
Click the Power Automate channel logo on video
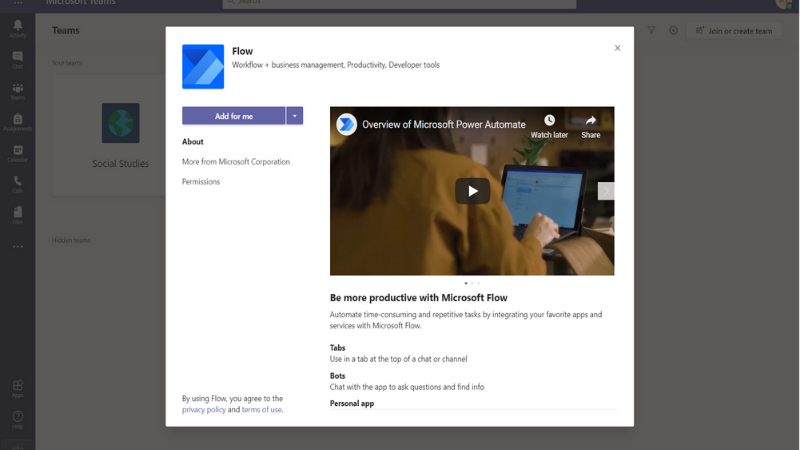tap(346, 124)
